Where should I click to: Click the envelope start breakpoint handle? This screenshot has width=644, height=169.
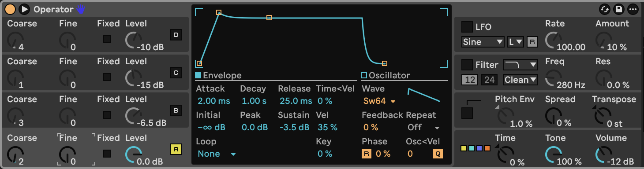pyautogui.click(x=199, y=63)
